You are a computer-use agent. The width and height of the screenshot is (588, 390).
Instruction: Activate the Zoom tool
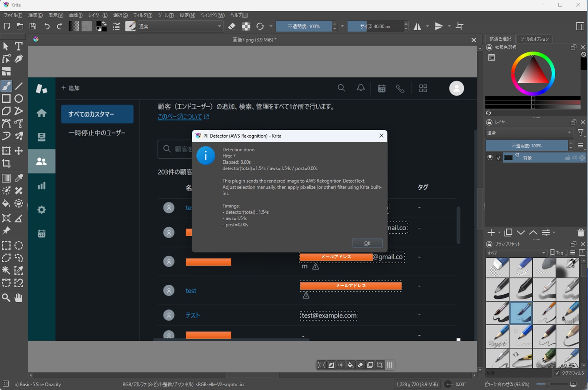6,298
